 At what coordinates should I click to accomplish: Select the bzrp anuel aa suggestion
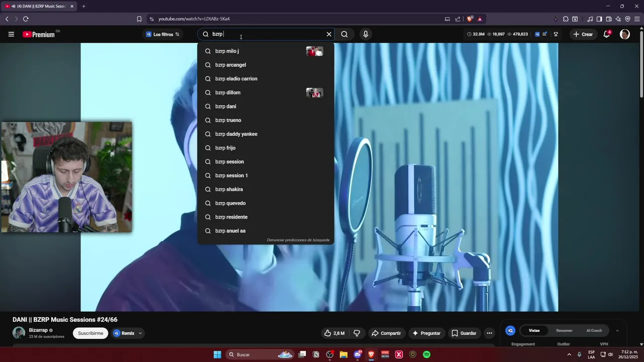coord(266,231)
